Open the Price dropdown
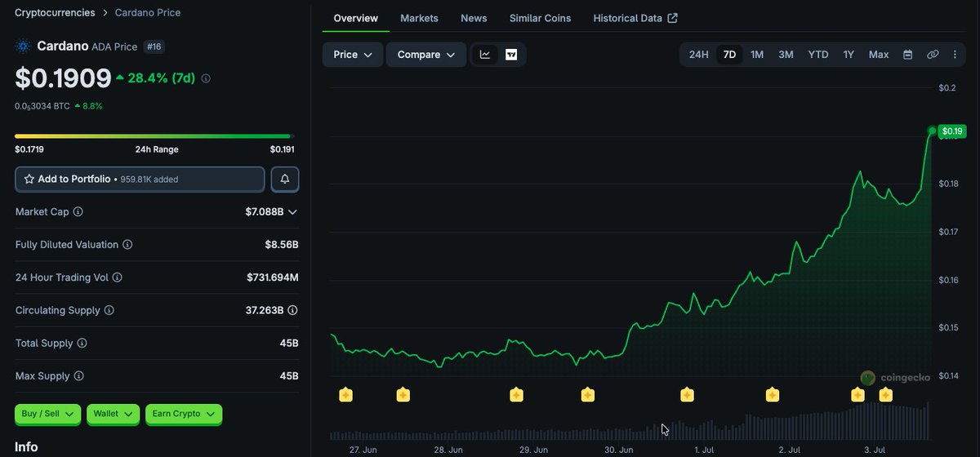 [353, 55]
